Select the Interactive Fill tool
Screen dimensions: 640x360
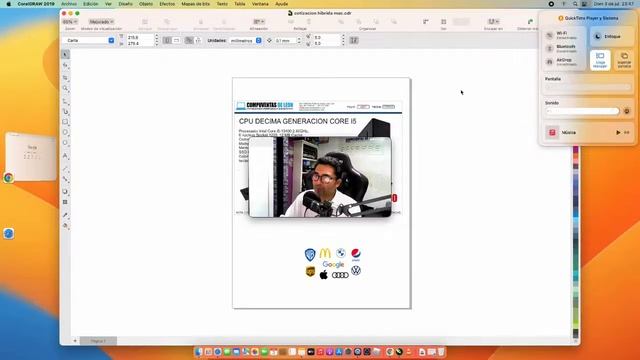point(65,225)
